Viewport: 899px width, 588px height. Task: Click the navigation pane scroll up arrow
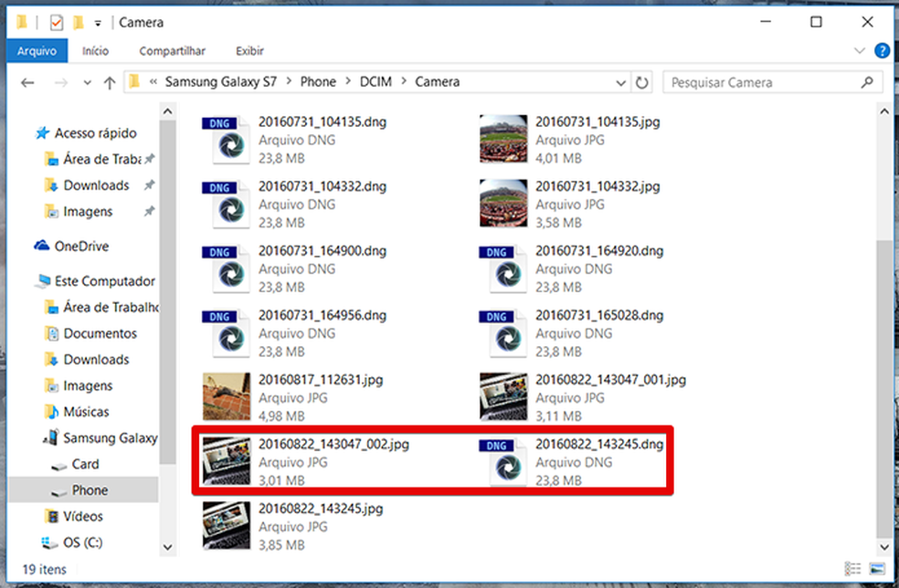click(x=167, y=111)
